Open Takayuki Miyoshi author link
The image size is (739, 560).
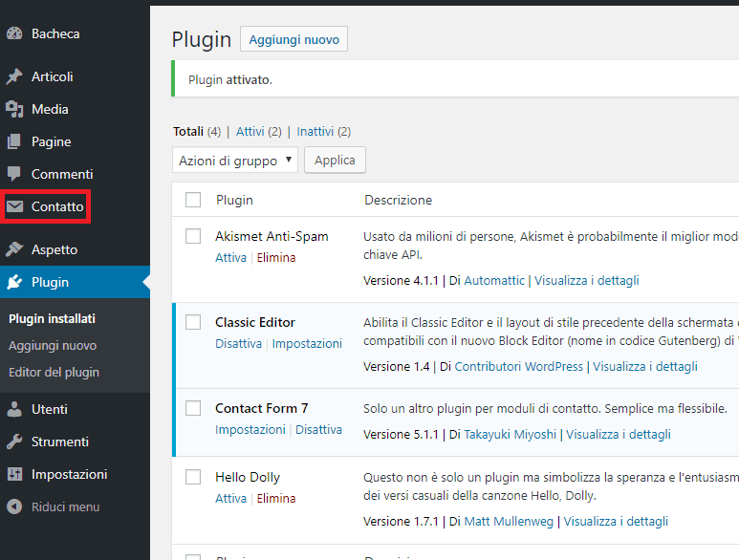[x=511, y=434]
